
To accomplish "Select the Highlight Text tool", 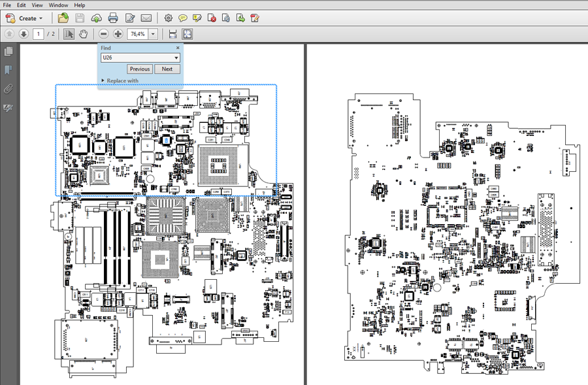I will click(x=197, y=18).
